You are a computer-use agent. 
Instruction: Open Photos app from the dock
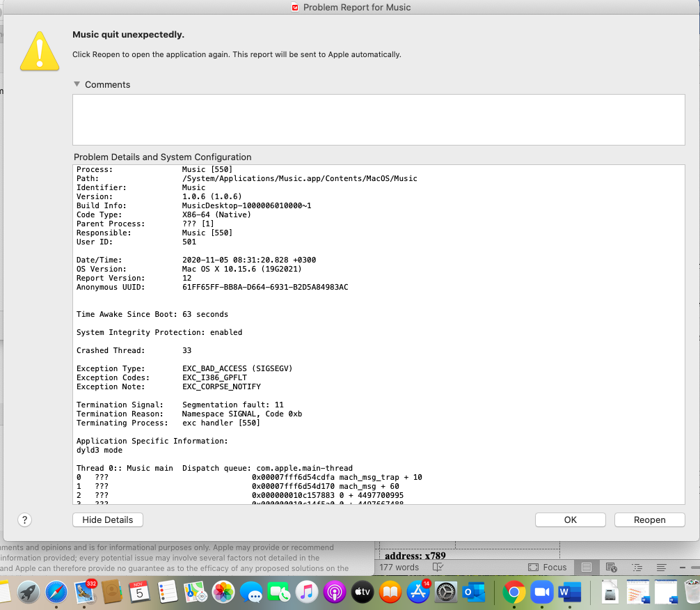[x=223, y=593]
